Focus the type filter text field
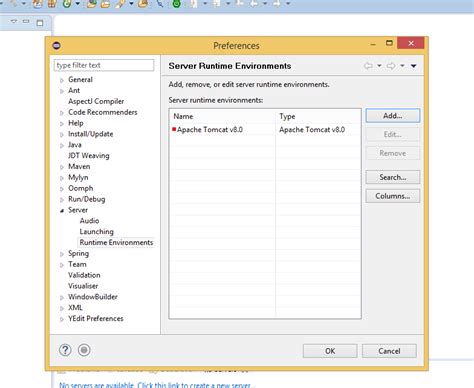 (104, 65)
